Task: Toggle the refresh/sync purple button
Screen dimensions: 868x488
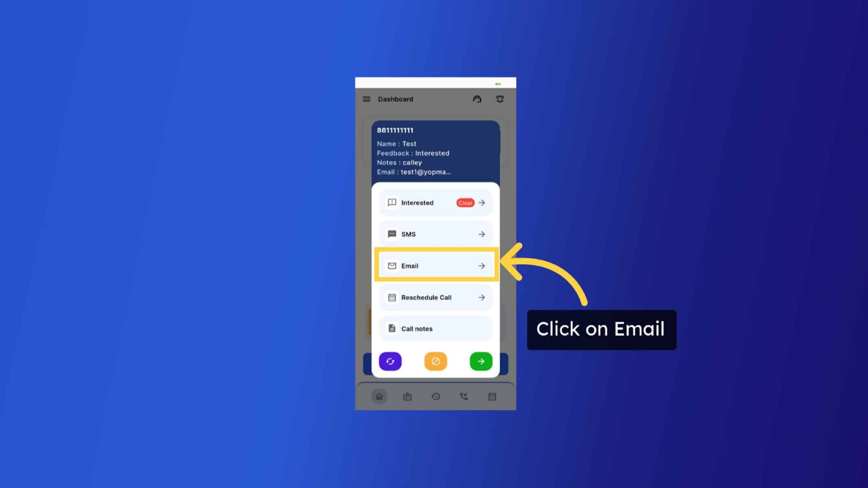Action: (390, 362)
